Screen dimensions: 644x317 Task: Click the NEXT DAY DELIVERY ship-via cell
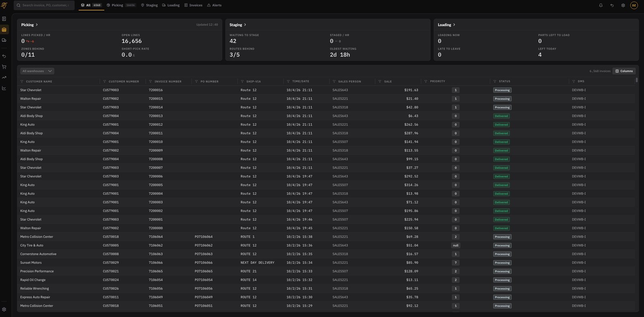tap(258, 263)
